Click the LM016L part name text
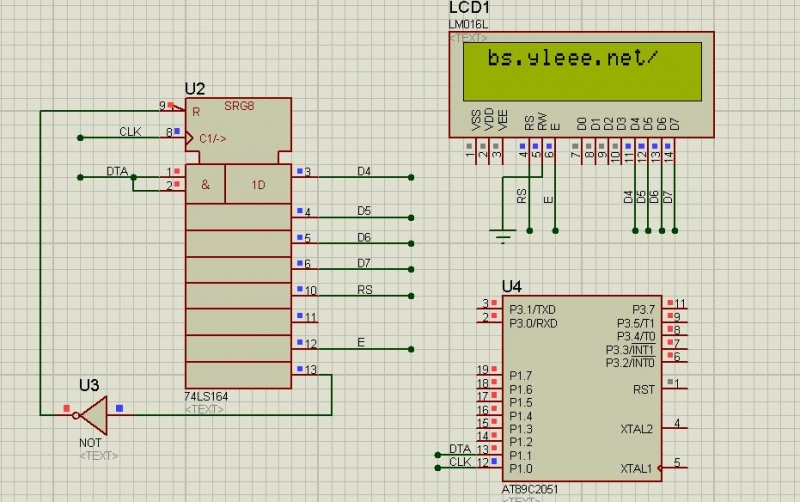The image size is (800, 502). pos(471,24)
